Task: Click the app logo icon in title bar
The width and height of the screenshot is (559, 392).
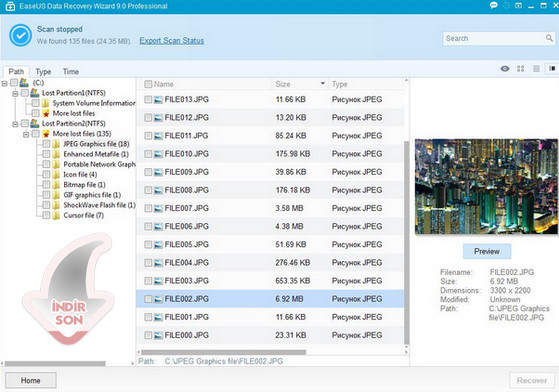Action: (10, 6)
